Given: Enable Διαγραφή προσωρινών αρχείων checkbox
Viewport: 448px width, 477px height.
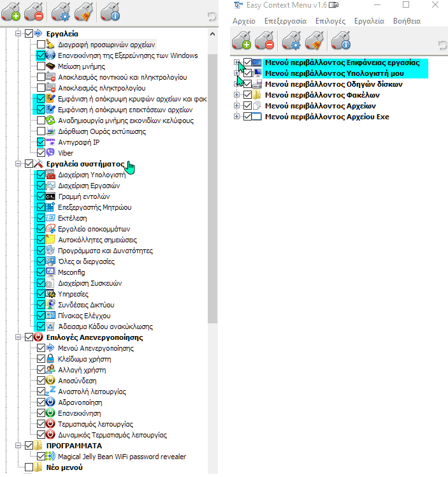Looking at the screenshot, I should coord(41,45).
